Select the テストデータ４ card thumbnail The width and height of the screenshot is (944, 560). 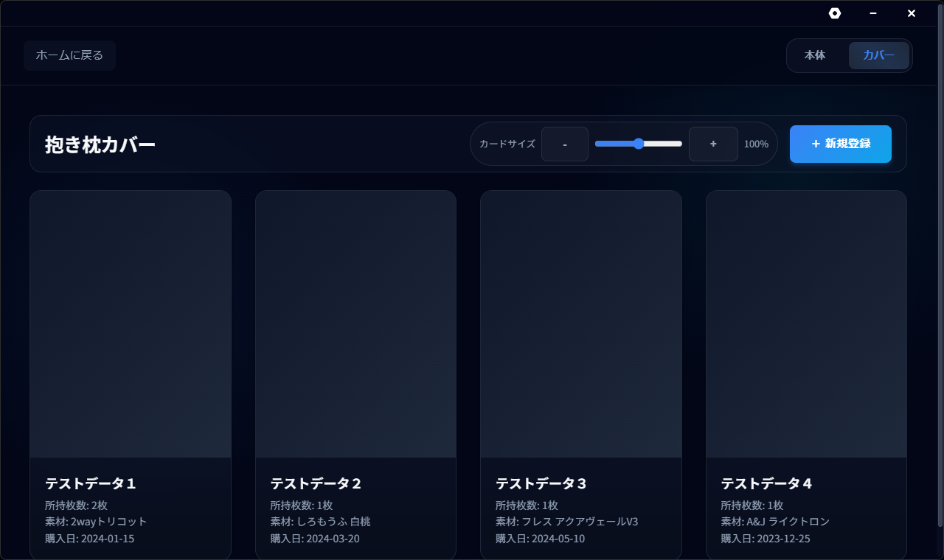tap(806, 324)
